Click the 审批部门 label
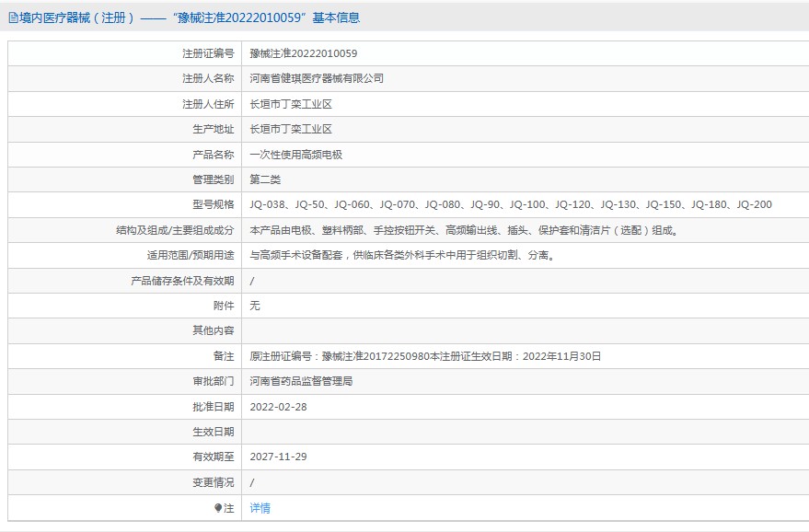 214,381
